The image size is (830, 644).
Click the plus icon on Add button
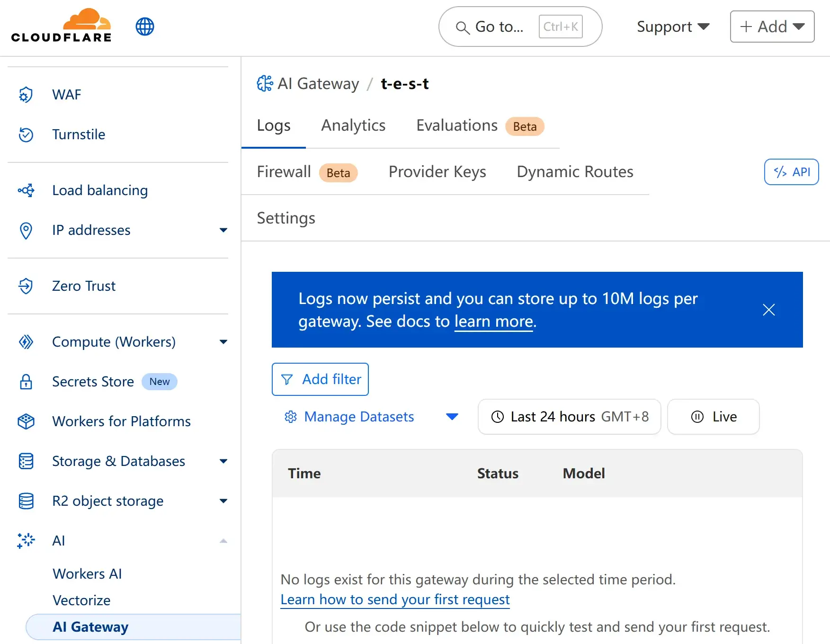[x=746, y=27]
